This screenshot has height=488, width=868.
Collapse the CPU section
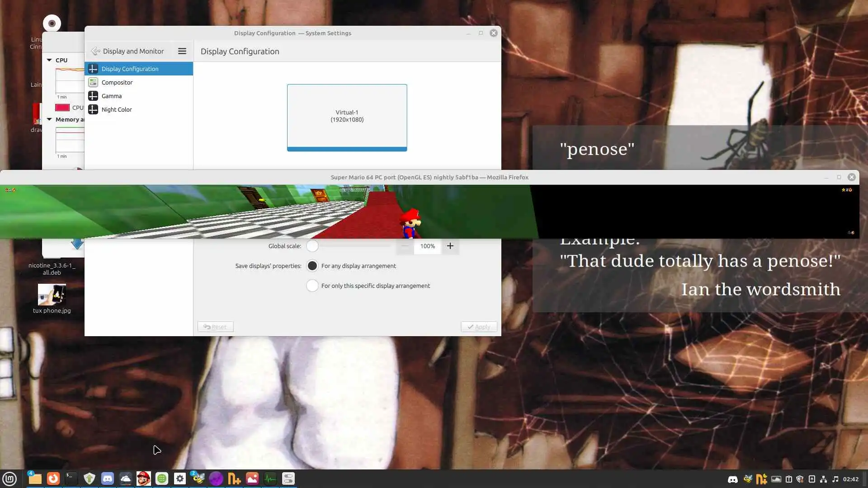tap(49, 60)
